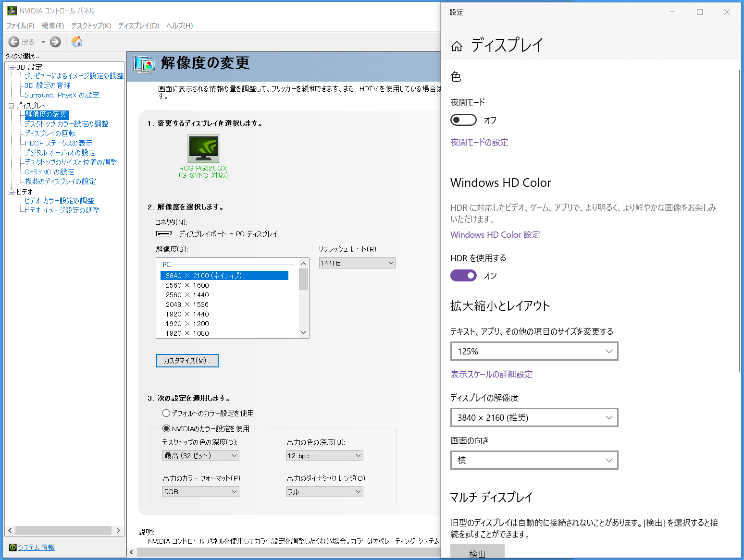The width and height of the screenshot is (744, 560).
Task: Open 複数のディスプレイの設定
Action: tap(61, 182)
